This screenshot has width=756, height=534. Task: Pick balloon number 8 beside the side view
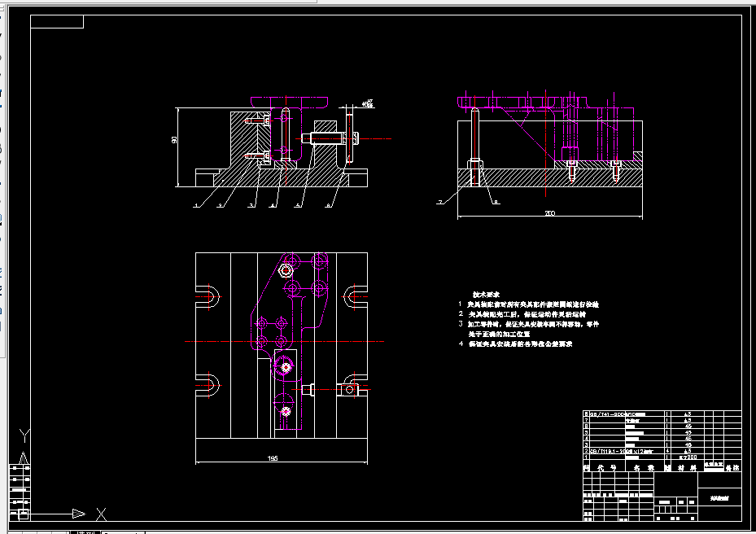pyautogui.click(x=496, y=202)
